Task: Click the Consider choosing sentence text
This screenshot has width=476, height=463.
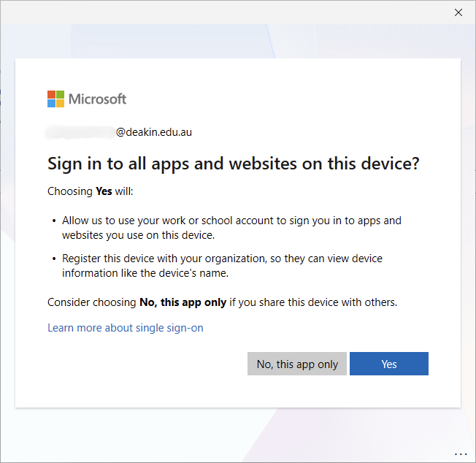Action: click(222, 302)
